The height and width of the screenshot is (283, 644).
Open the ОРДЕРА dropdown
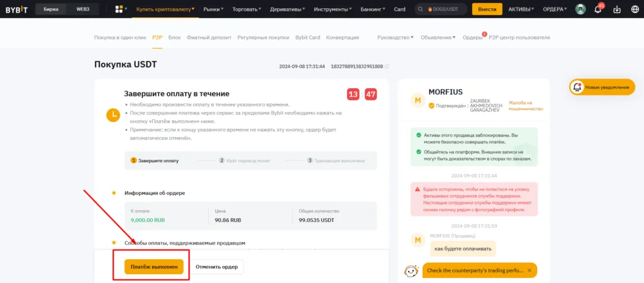(x=555, y=9)
